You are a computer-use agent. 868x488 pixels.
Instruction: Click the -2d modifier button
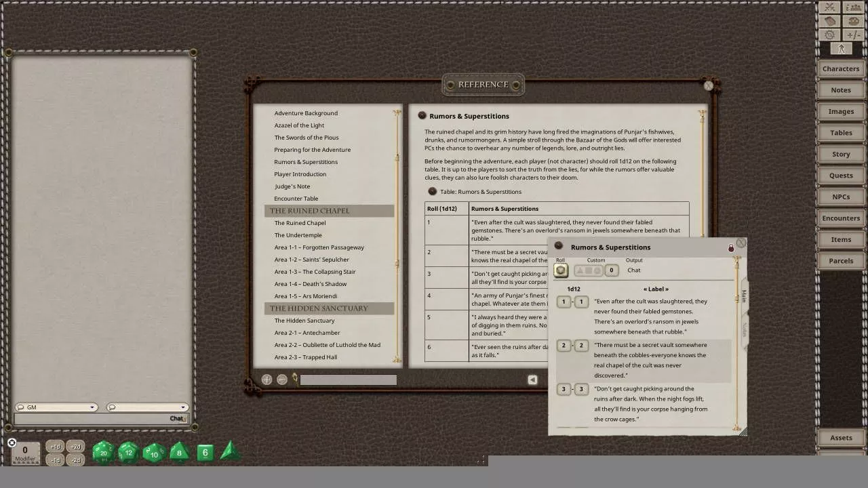click(x=76, y=460)
